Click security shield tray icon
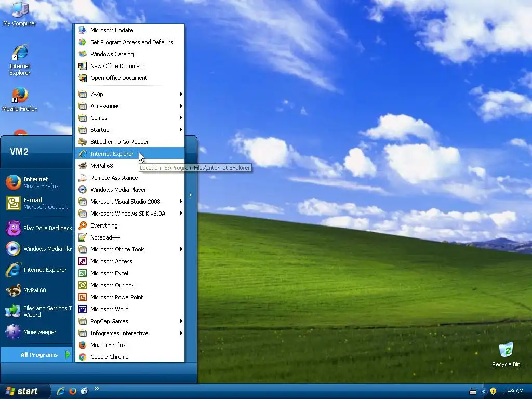 pyautogui.click(x=494, y=391)
